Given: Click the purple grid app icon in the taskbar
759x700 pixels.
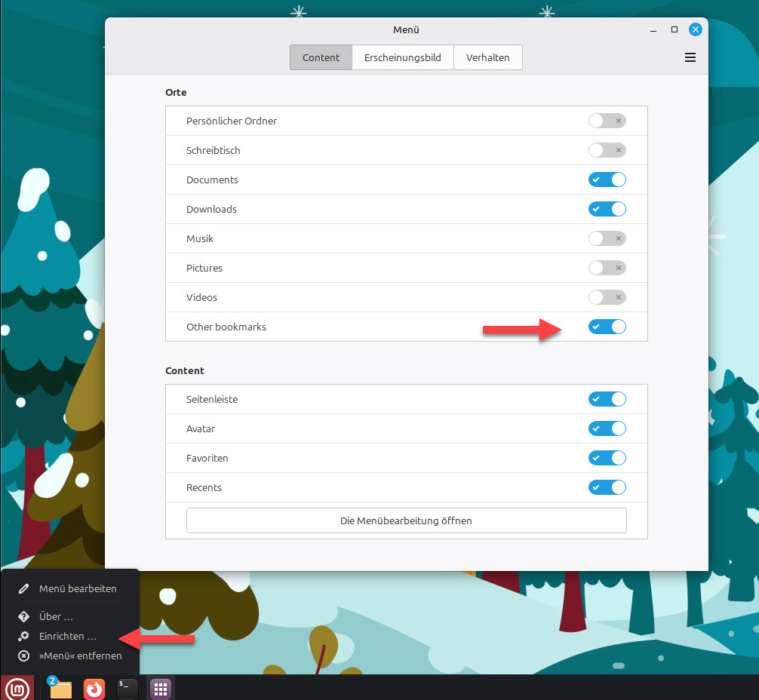Looking at the screenshot, I should (160, 688).
